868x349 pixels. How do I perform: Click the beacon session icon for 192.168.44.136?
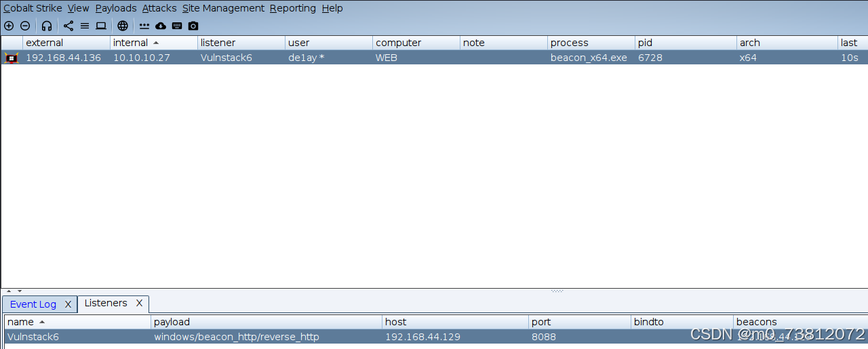tap(12, 58)
